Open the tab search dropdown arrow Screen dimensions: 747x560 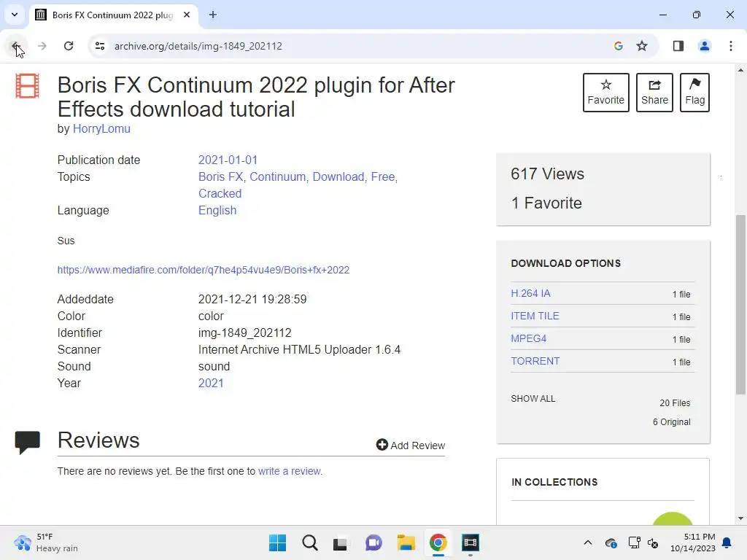pyautogui.click(x=15, y=15)
